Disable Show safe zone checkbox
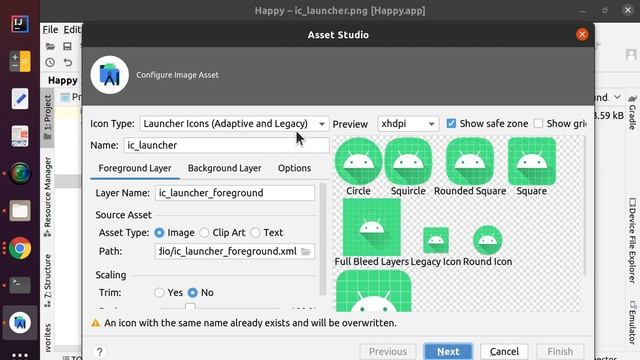Image resolution: width=640 pixels, height=360 pixels. pos(451,123)
